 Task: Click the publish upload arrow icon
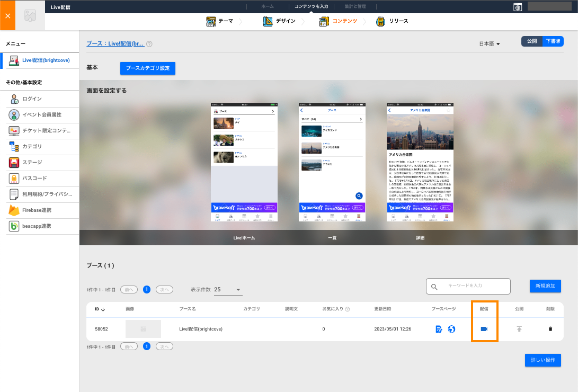(519, 329)
